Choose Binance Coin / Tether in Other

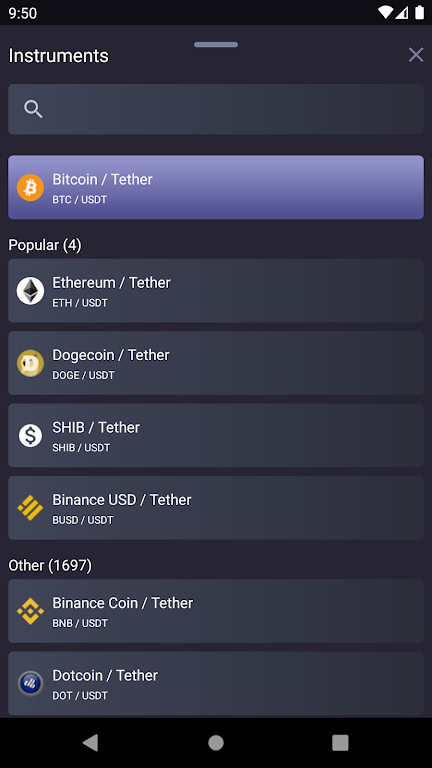[216, 611]
